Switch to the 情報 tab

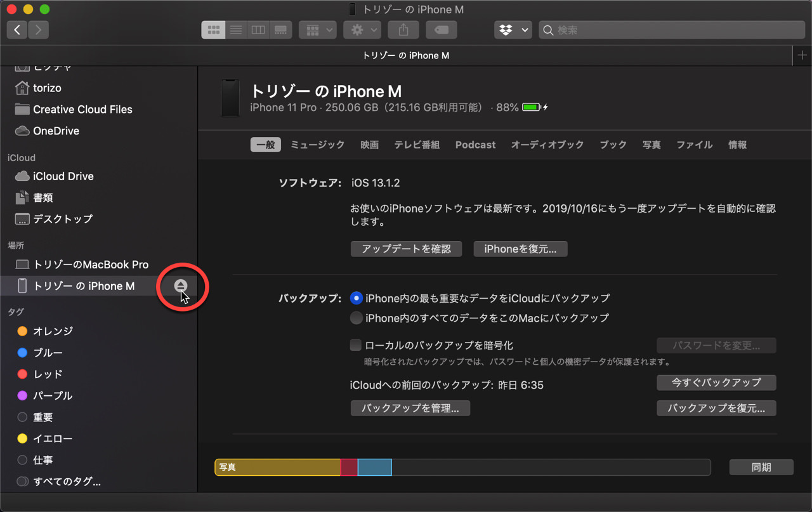click(737, 145)
